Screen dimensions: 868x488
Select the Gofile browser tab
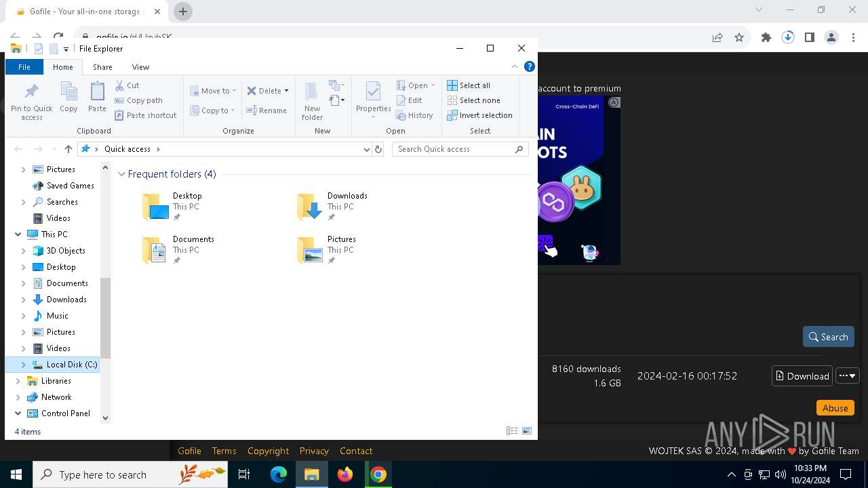coord(87,12)
